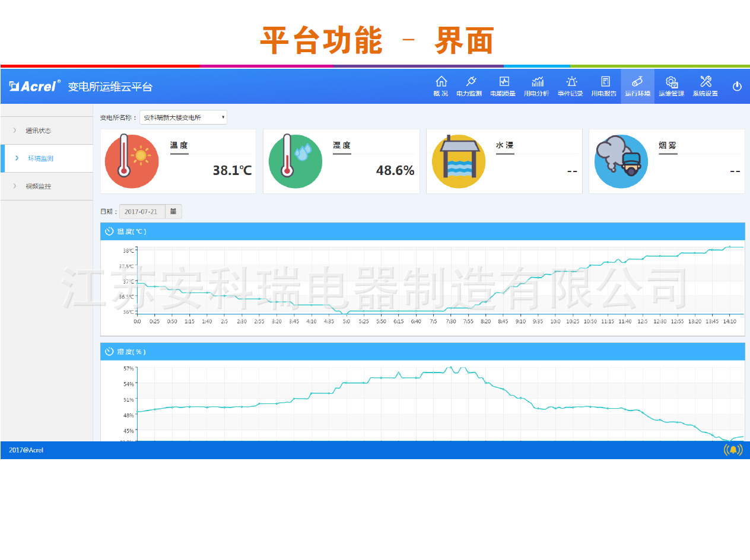Click the 日期： label
Viewport: 750px width, 560px height.
pos(109,212)
